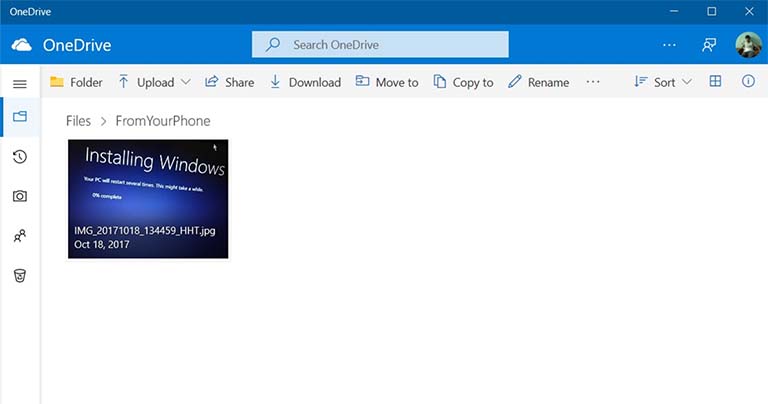The image size is (768, 404).
Task: Open the Installing Windows image thumbnail
Action: pyautogui.click(x=148, y=199)
